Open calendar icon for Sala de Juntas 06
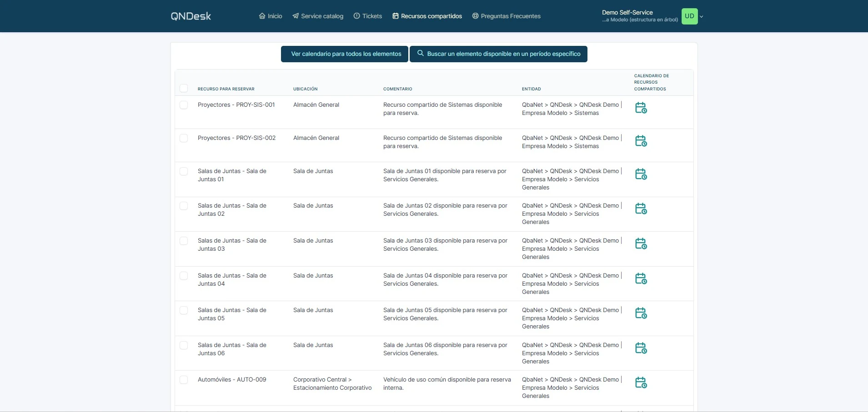The width and height of the screenshot is (868, 412). point(641,348)
